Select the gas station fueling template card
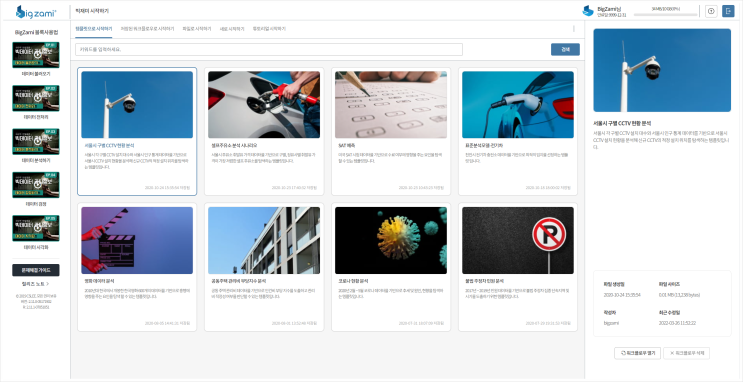Viewport: 743px width, 382px height. [x=264, y=131]
